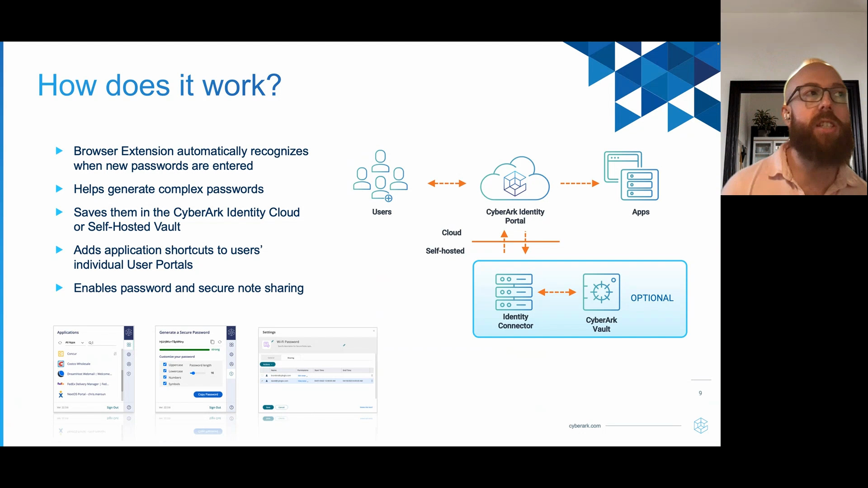The height and width of the screenshot is (488, 868).
Task: Click the Concur application icon
Action: tap(61, 354)
